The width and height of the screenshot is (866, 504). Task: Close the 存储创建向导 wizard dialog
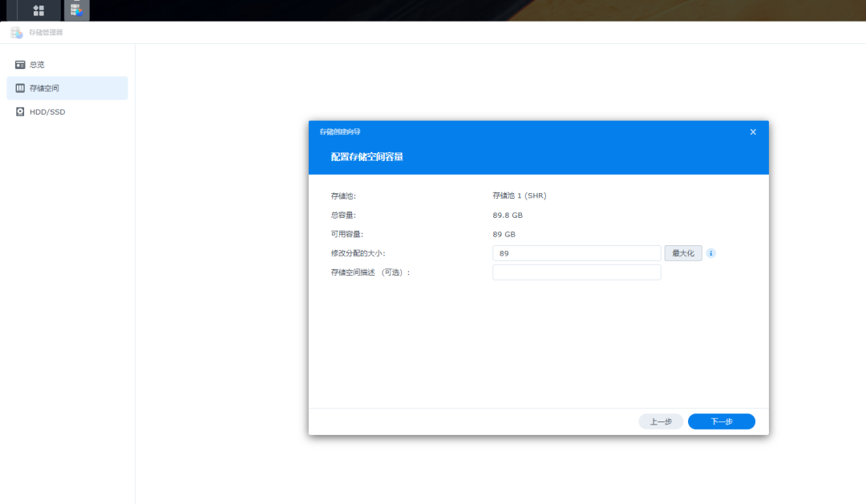click(x=753, y=132)
